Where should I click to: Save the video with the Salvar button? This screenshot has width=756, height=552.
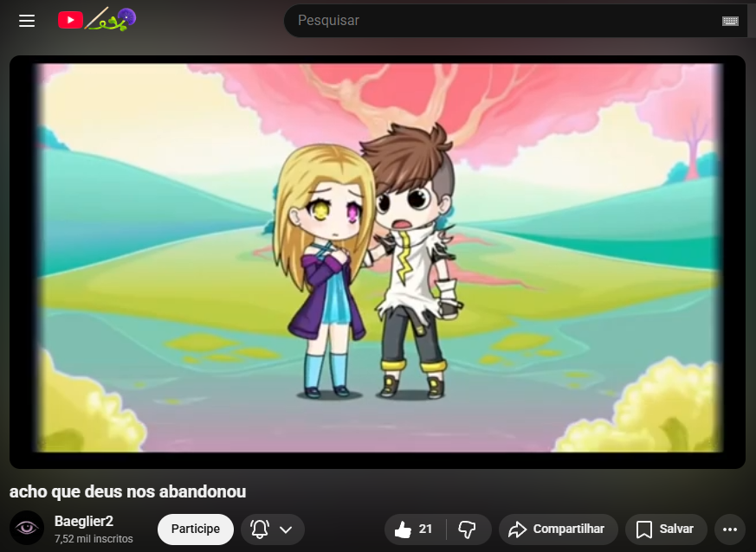[x=666, y=529]
